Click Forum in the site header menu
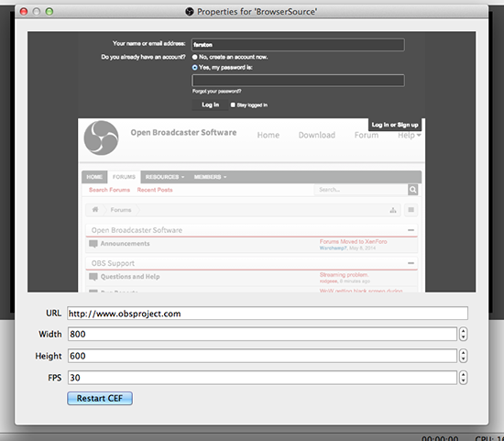The image size is (504, 441). point(367,135)
